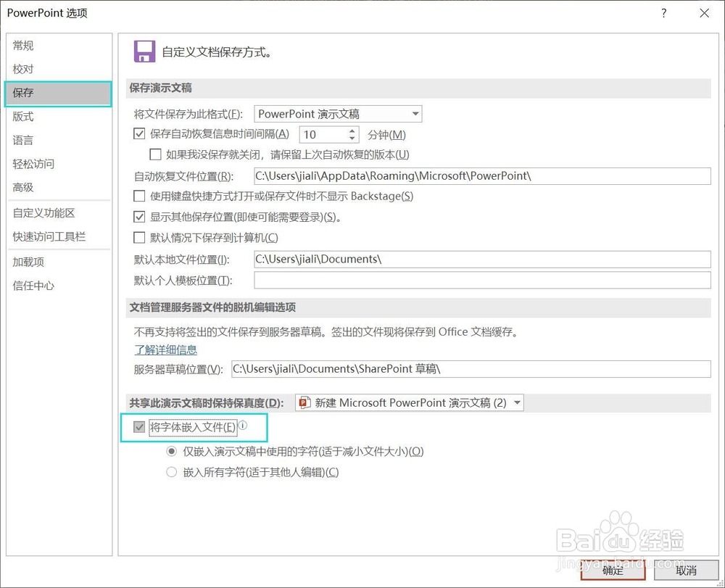Open the 轻松访问 options category
The image size is (725, 588).
tap(33, 164)
